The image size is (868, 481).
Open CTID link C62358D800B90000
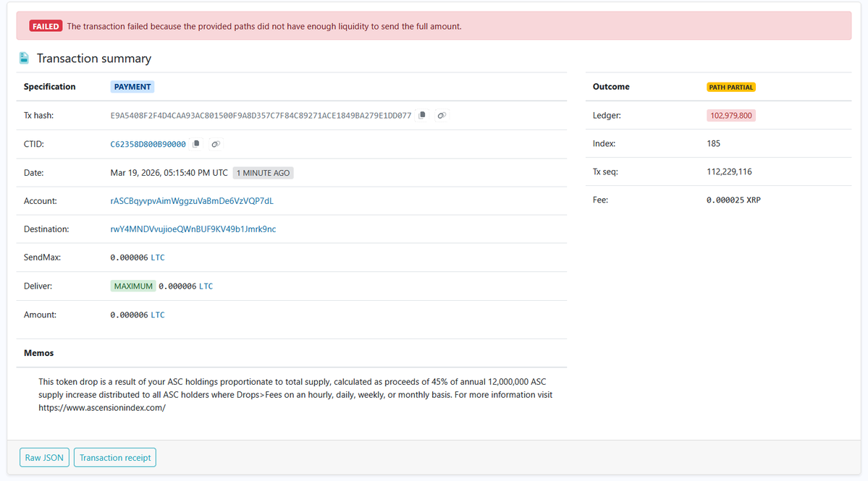coord(148,145)
